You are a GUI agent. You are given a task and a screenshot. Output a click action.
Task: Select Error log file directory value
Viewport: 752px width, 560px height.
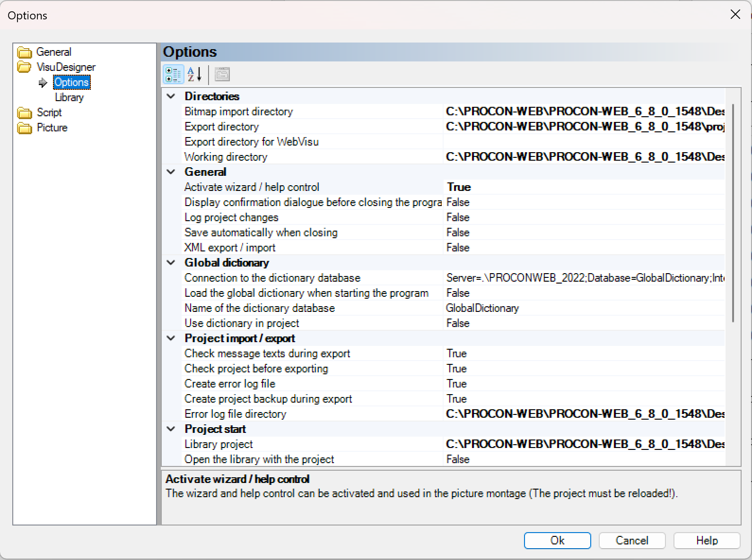pos(584,414)
